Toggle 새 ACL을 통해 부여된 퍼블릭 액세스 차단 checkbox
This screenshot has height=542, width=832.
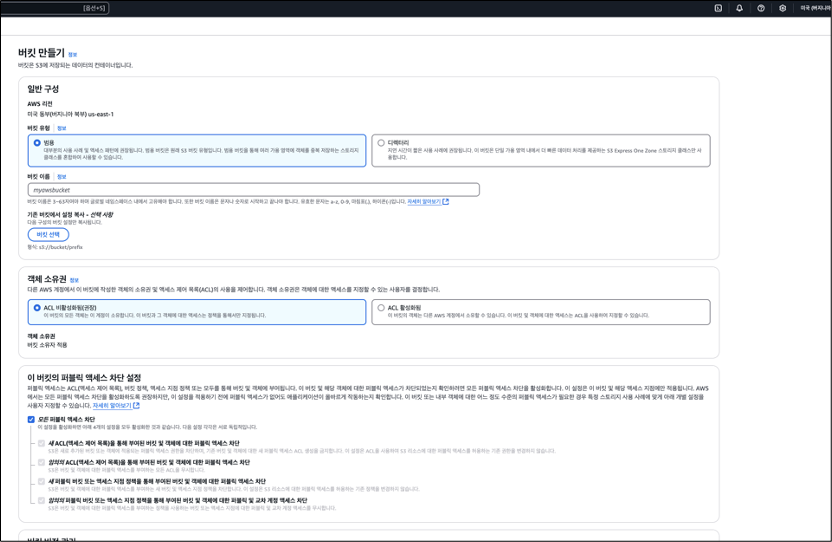41,443
